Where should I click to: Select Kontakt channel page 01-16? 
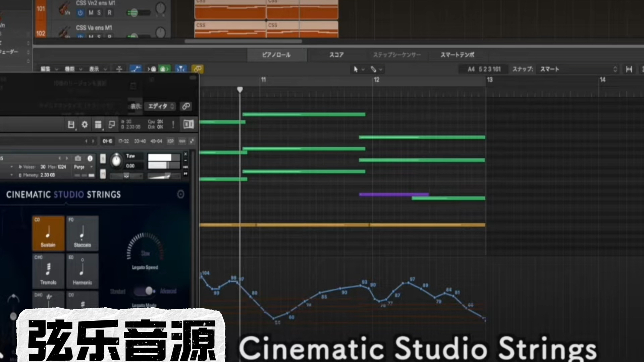[107, 141]
